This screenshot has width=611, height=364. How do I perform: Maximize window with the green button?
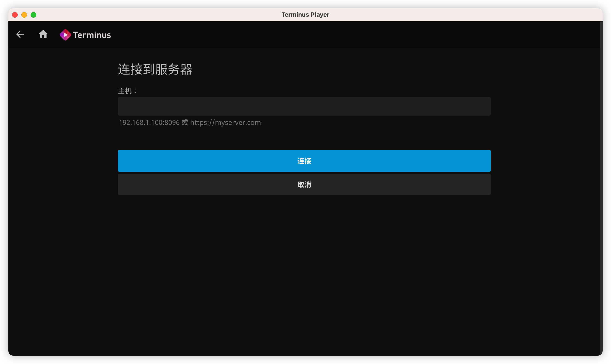pos(33,15)
